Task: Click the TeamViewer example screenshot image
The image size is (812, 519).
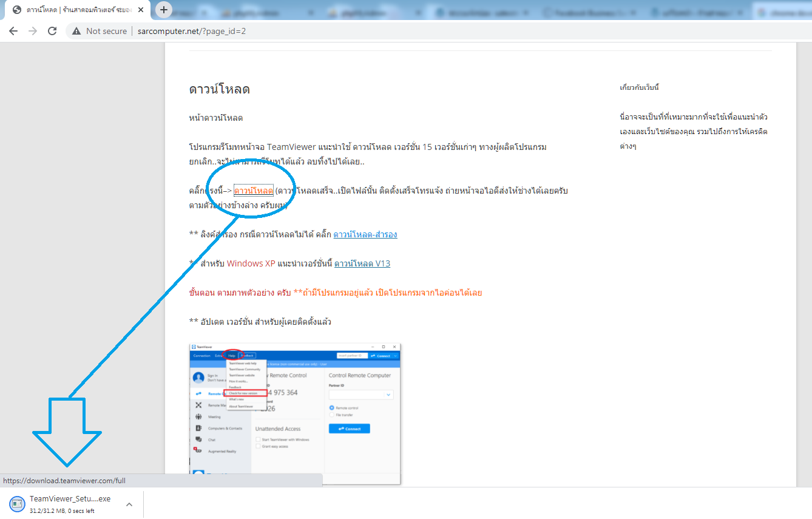Action: [295, 413]
